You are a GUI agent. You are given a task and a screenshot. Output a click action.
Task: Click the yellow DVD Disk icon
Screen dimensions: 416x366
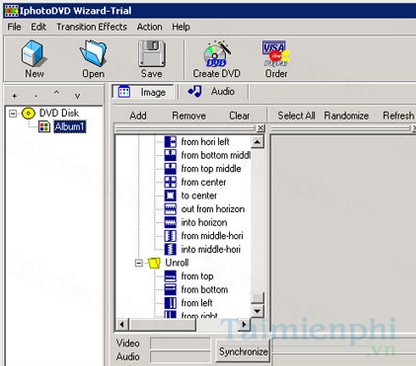coord(28,113)
